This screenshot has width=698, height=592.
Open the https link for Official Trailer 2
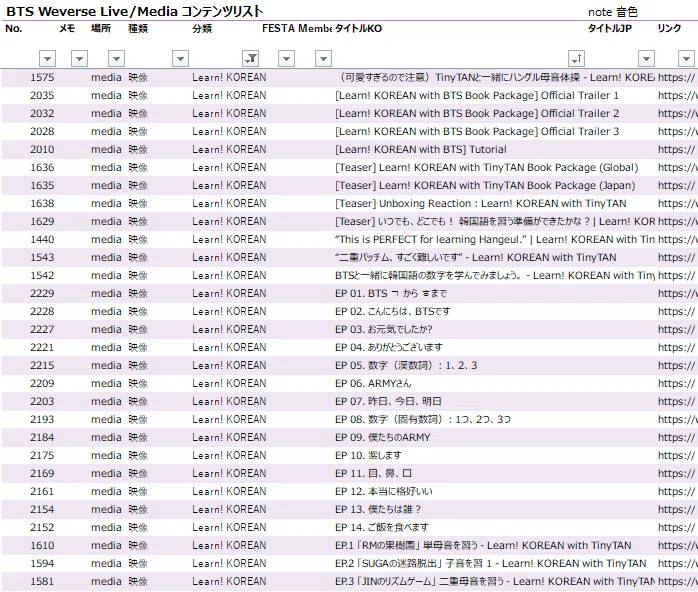(x=677, y=114)
